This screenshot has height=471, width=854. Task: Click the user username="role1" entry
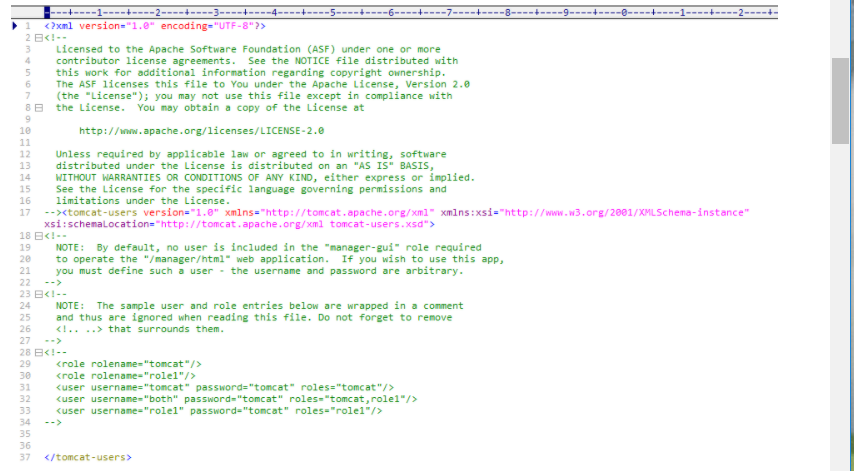coord(219,411)
